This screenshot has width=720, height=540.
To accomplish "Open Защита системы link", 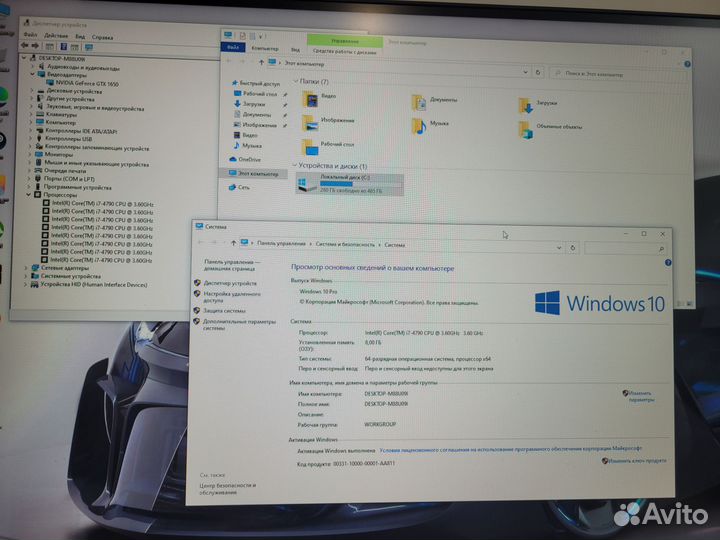I will point(224,311).
